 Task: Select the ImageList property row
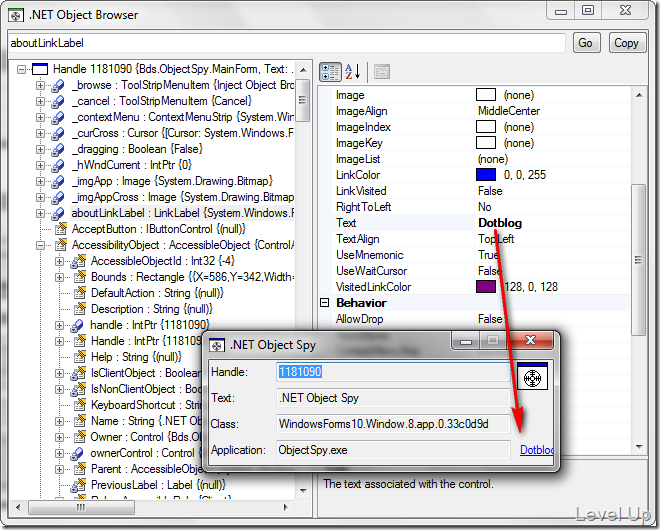[x=482, y=159]
